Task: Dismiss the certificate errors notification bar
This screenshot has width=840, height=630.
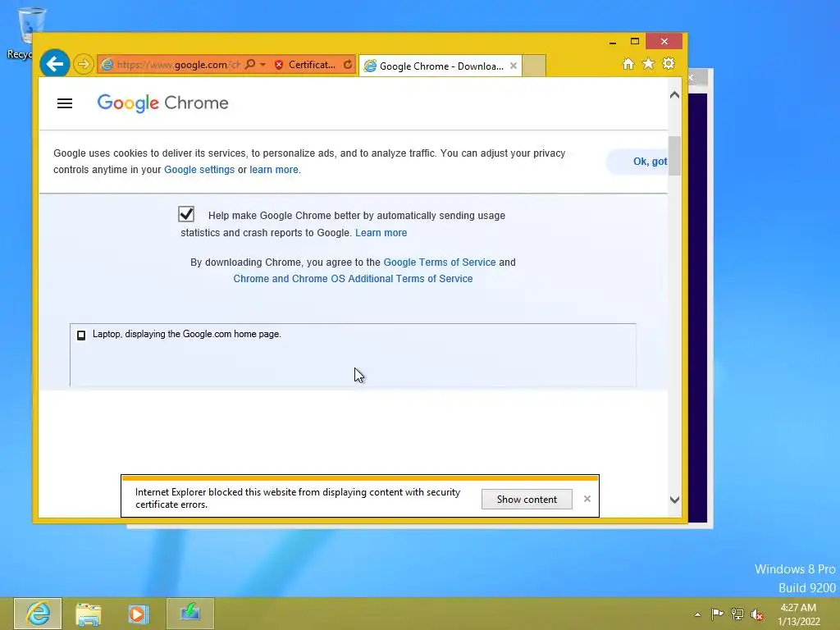Action: pyautogui.click(x=587, y=499)
